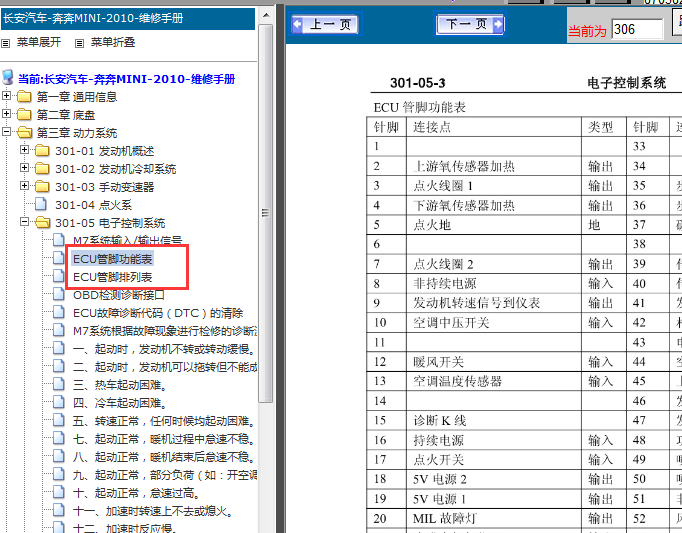
Task: Click folder icon of 301-02 发动机冷却系统
Action: point(42,168)
